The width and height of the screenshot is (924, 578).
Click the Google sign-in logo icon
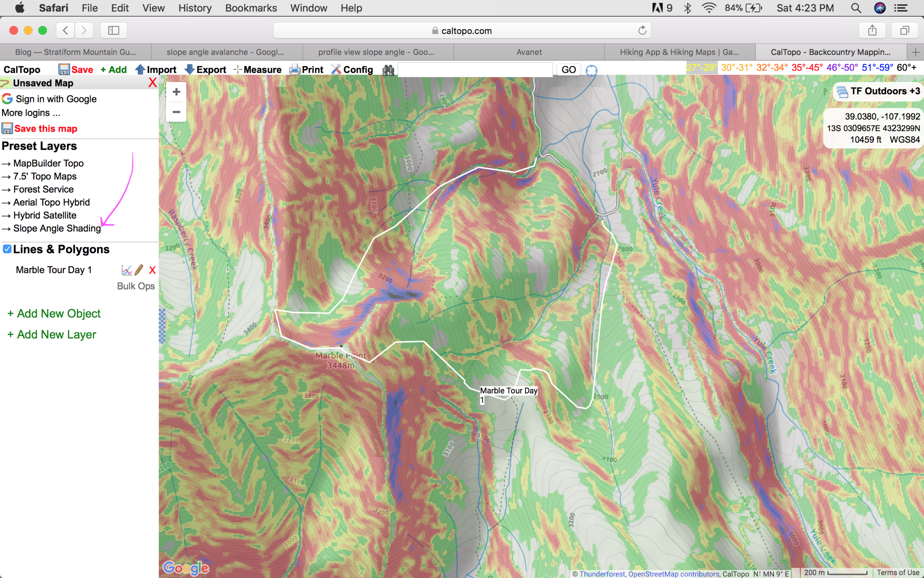(7, 99)
